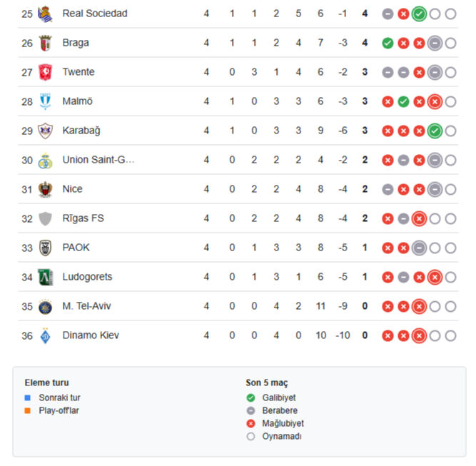Click Malmö's green win match icon
Viewport: 476px width, 466px height.
pos(403,101)
